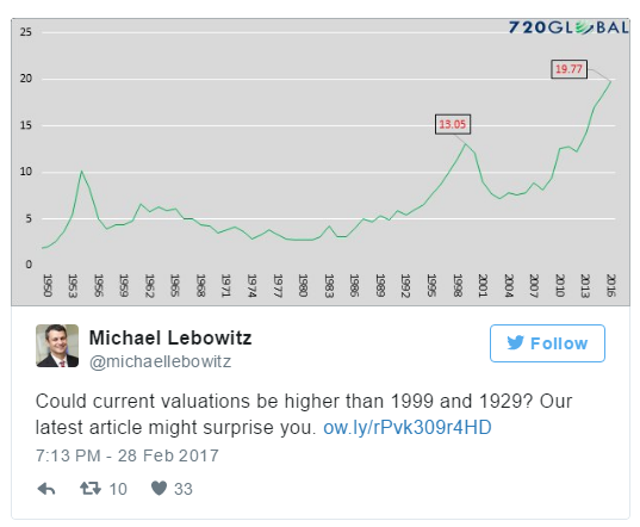Open the ow.ly/rPvk309r4HD article link
640x527 pixels.
click(407, 427)
